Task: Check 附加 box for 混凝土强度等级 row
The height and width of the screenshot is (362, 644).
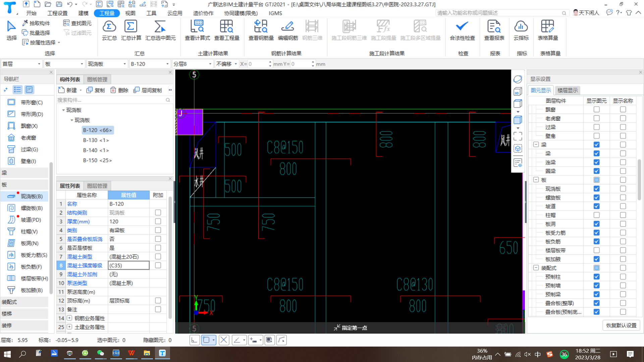Action: coord(158,265)
